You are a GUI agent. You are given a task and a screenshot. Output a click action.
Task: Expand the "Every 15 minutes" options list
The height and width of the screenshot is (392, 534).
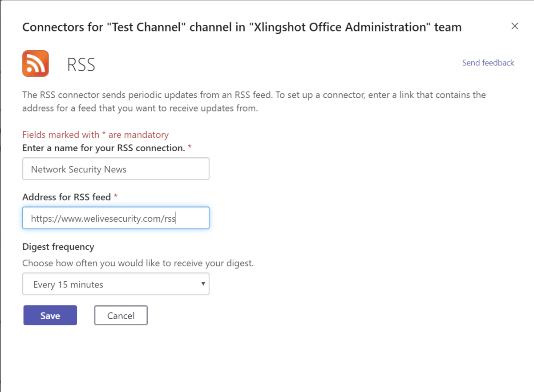coord(116,284)
